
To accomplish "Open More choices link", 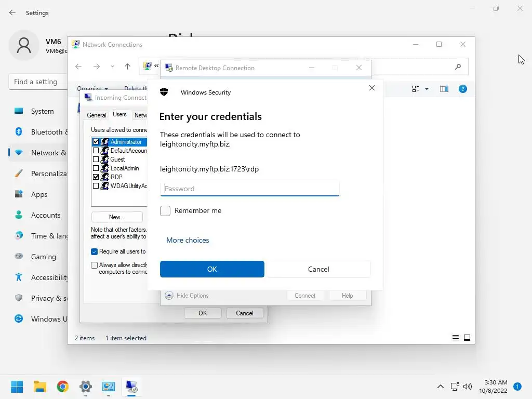I will [x=188, y=240].
